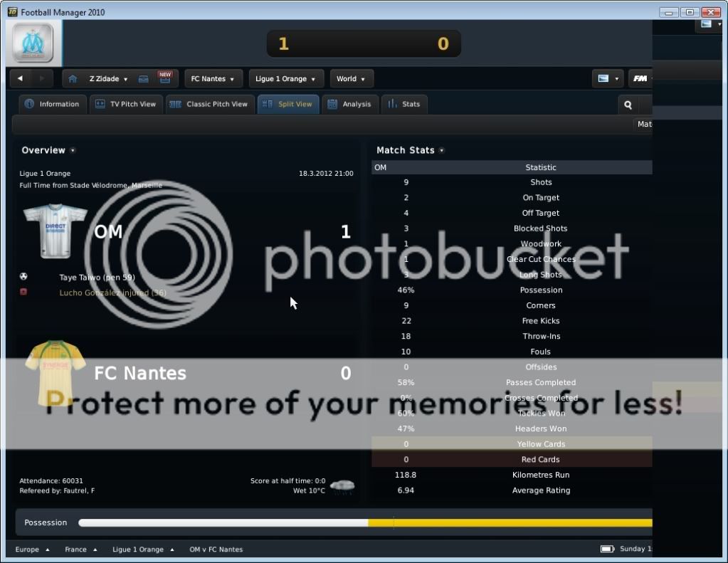Click the battery icon in the status bar

pos(607,549)
